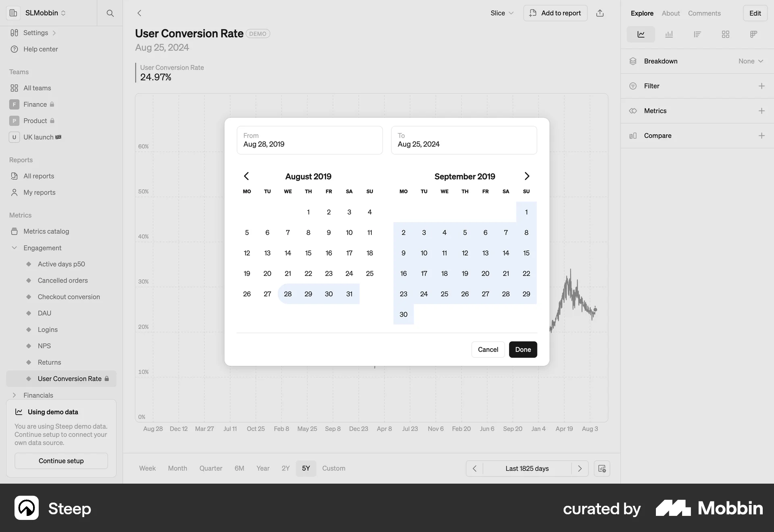
Task: Select the line chart view icon
Action: point(641,34)
